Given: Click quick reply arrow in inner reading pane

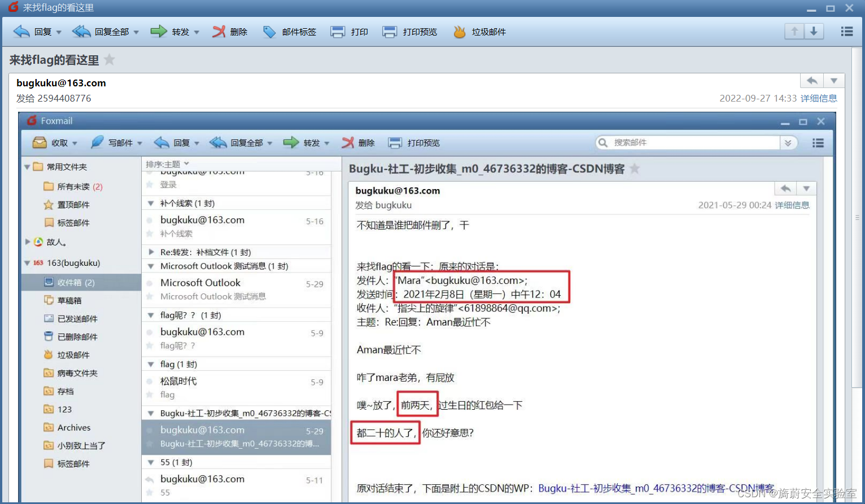Looking at the screenshot, I should tap(785, 189).
